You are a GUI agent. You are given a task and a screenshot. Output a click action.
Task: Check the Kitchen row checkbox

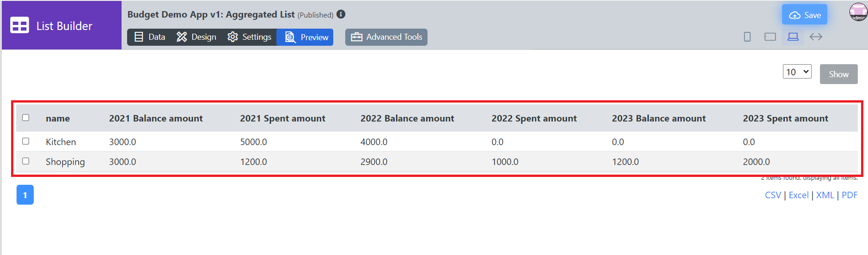[26, 141]
